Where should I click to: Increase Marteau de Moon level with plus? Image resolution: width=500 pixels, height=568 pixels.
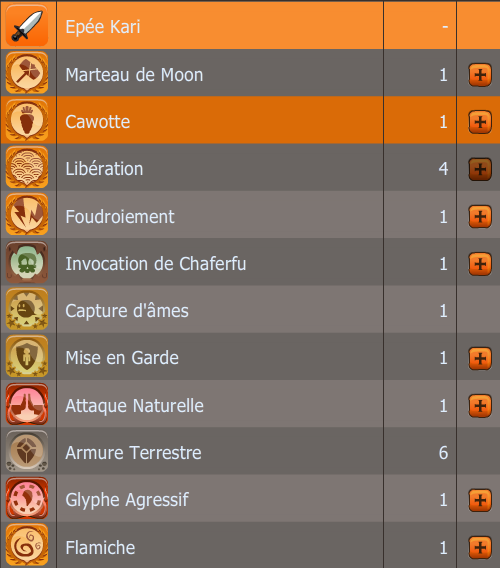coord(480,75)
